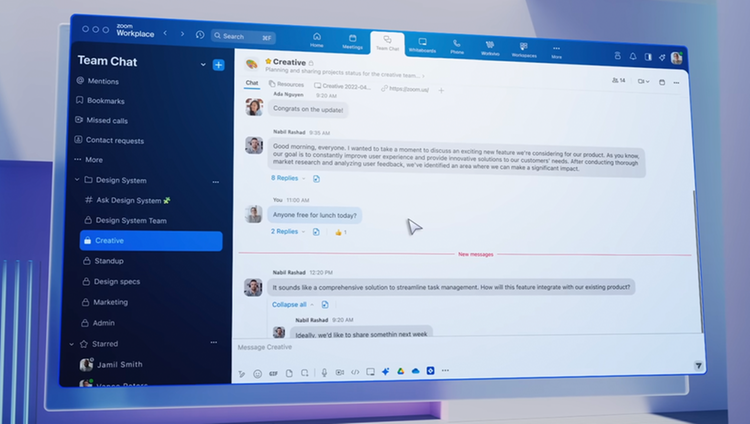750x424 pixels.
Task: Collapse the Design System folder
Action: [x=77, y=179]
